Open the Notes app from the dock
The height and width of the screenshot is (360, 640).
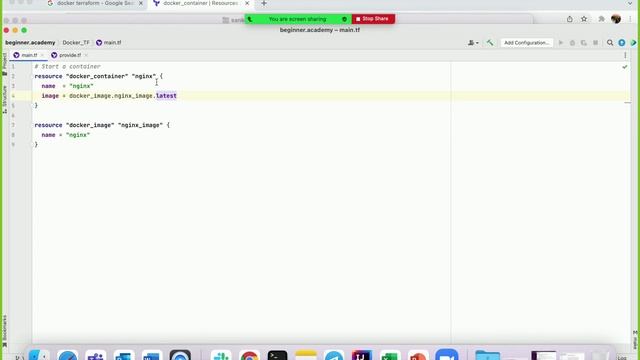point(306,355)
